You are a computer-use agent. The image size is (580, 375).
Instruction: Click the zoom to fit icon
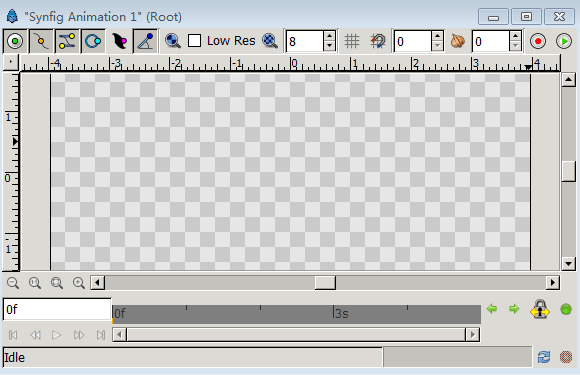57,283
